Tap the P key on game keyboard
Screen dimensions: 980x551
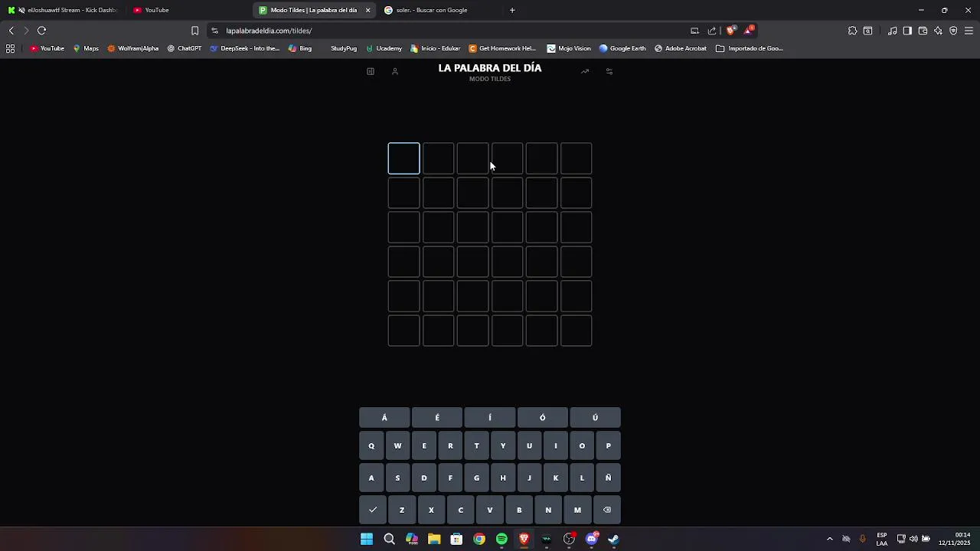pos(609,445)
